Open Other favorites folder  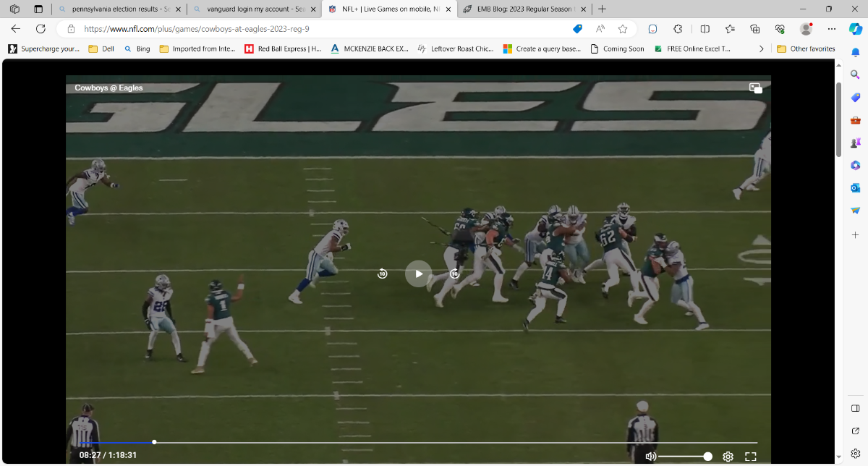pos(805,48)
